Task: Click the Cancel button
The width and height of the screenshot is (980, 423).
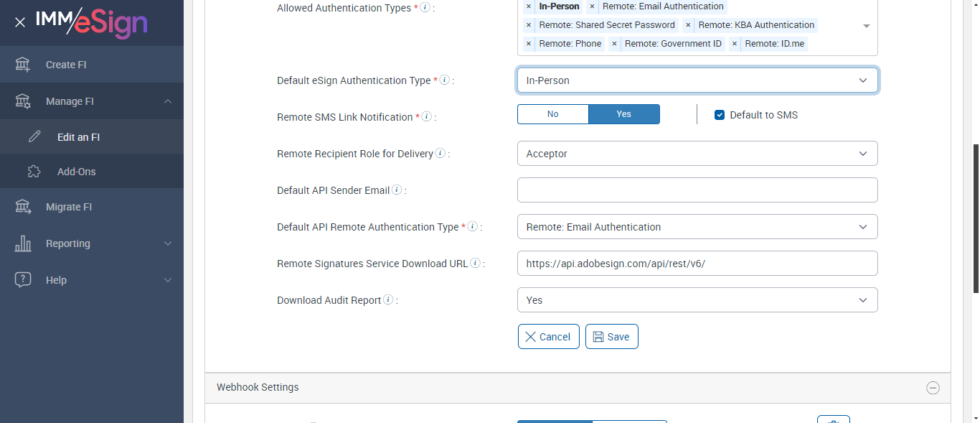Action: click(548, 337)
